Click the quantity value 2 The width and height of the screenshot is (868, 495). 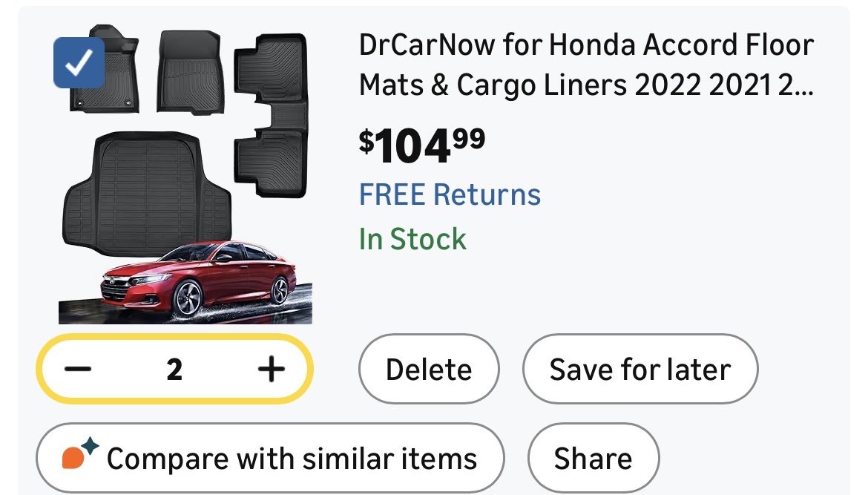[174, 369]
